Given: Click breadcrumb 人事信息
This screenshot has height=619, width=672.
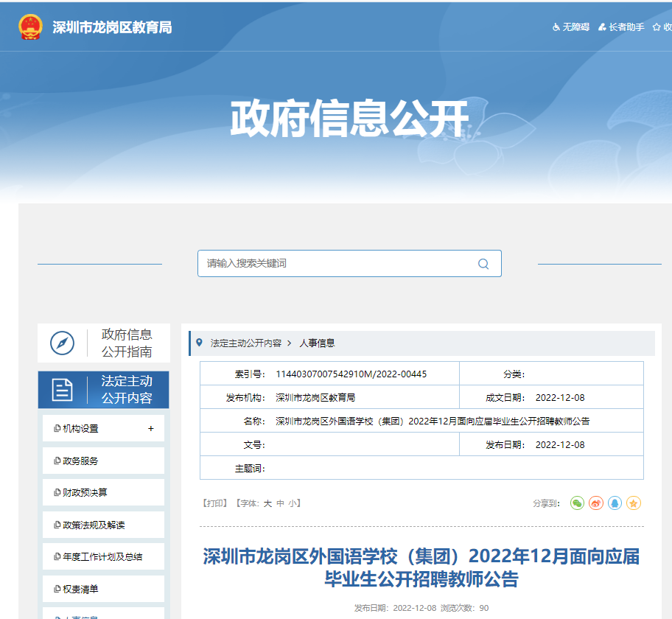Looking at the screenshot, I should (x=317, y=343).
